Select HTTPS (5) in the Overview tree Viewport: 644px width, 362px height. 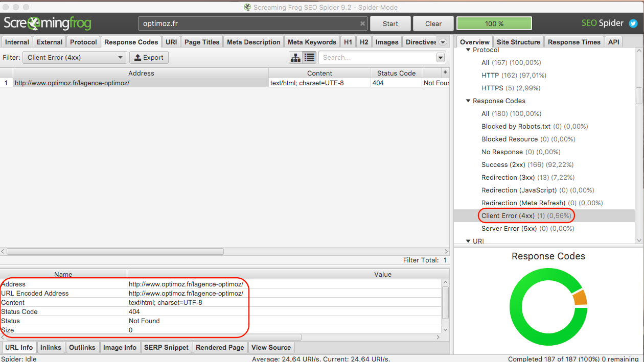click(511, 88)
